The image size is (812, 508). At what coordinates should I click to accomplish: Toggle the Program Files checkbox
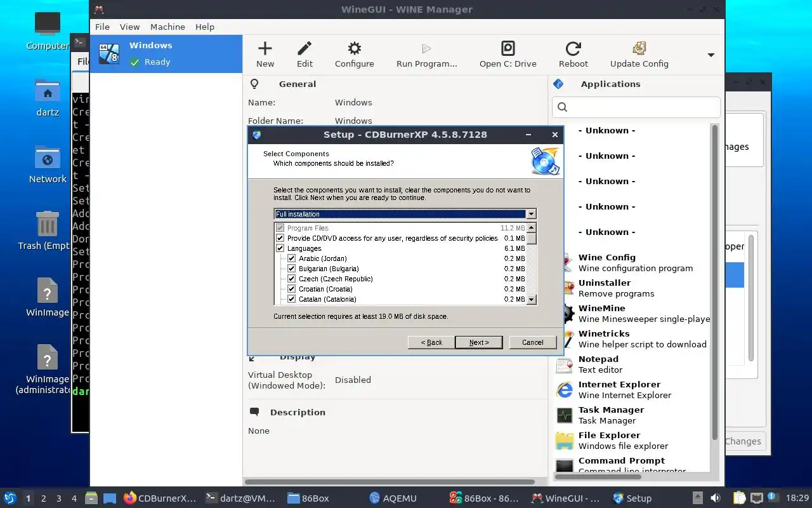click(x=280, y=228)
